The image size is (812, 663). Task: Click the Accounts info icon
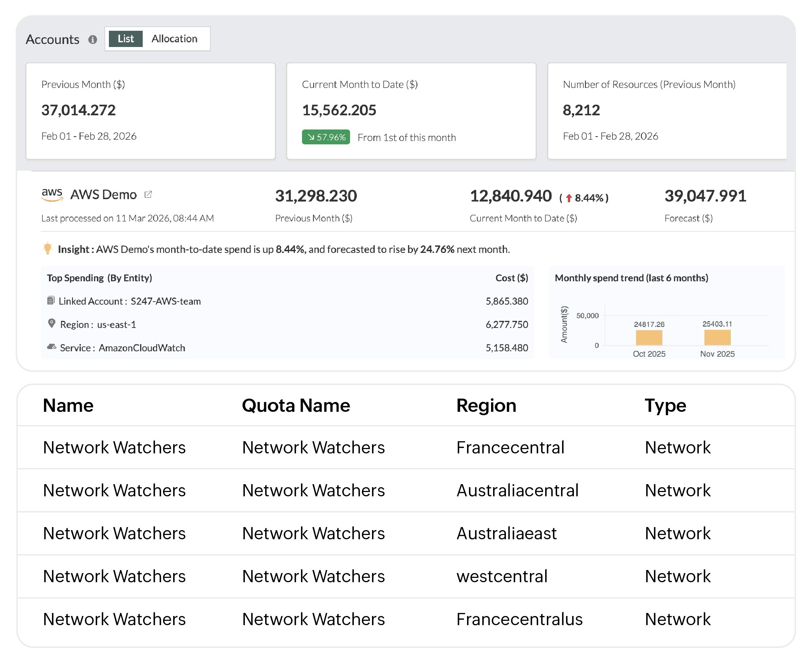92,39
